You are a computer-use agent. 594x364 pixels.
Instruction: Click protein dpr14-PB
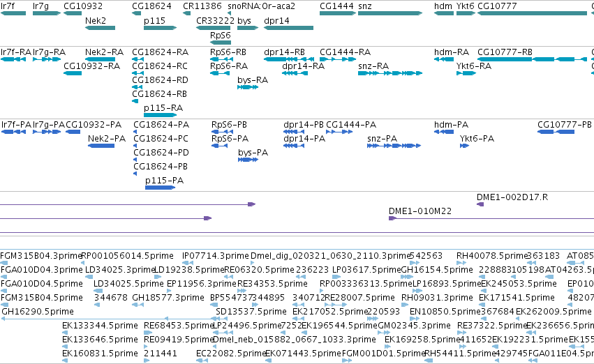pos(304,125)
